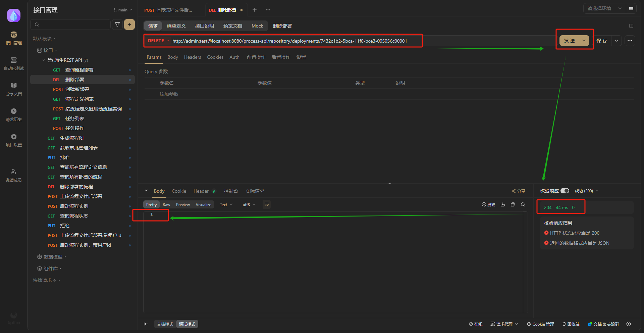
Task: Click the copy response icon
Action: 513,204
